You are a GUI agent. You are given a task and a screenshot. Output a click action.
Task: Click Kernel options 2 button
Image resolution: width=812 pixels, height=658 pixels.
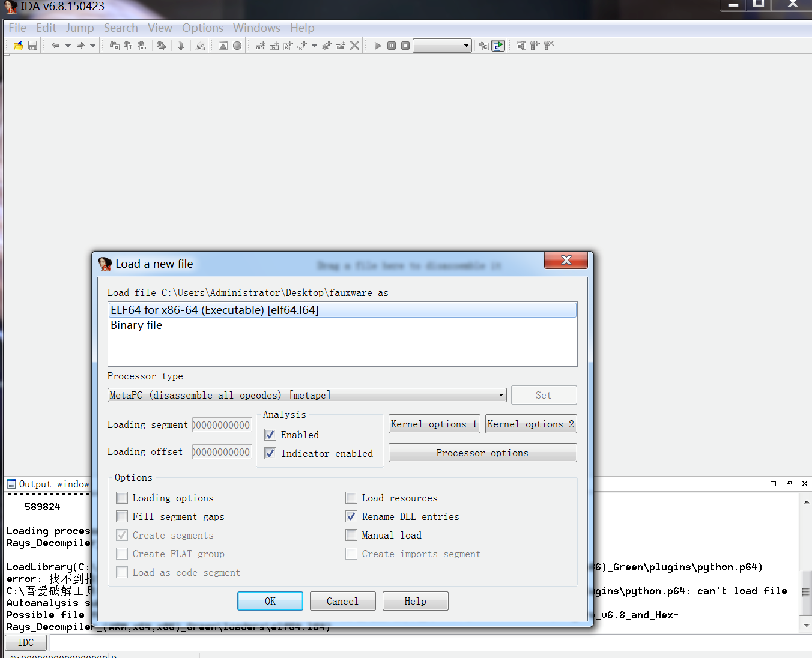(531, 424)
